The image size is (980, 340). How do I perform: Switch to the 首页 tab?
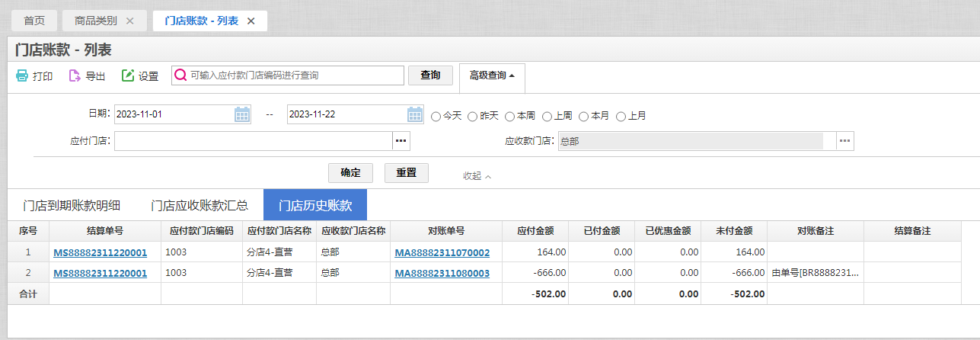[x=34, y=21]
